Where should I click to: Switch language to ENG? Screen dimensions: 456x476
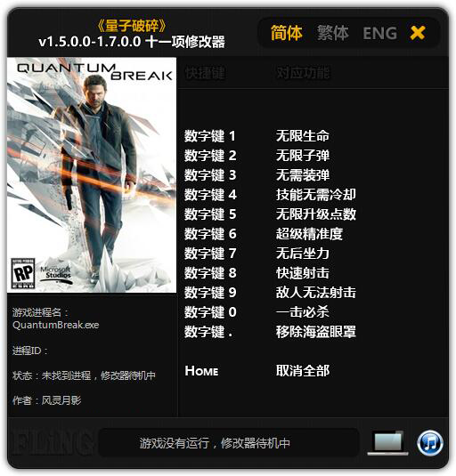coord(380,34)
